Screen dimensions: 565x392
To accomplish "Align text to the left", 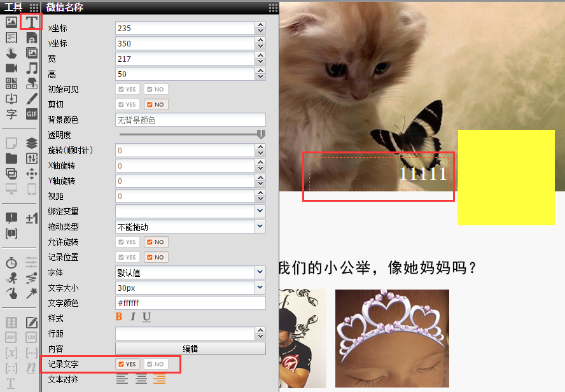I will pos(122,379).
